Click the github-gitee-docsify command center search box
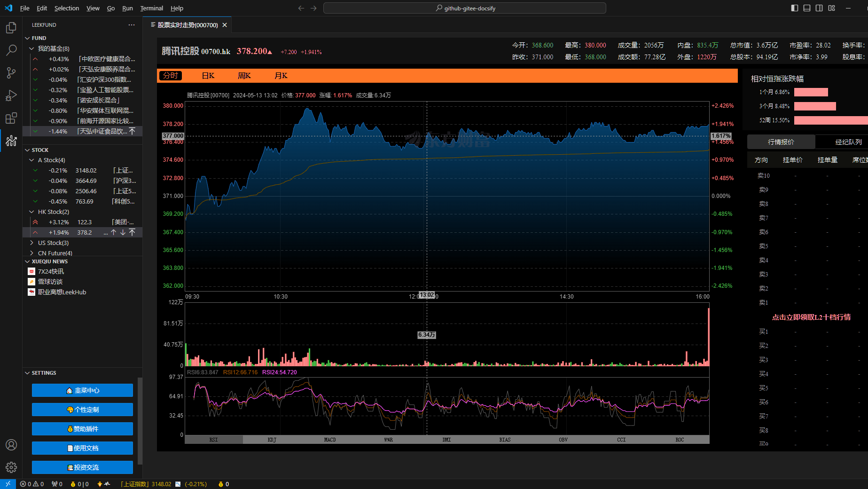868x489 pixels. tap(464, 8)
